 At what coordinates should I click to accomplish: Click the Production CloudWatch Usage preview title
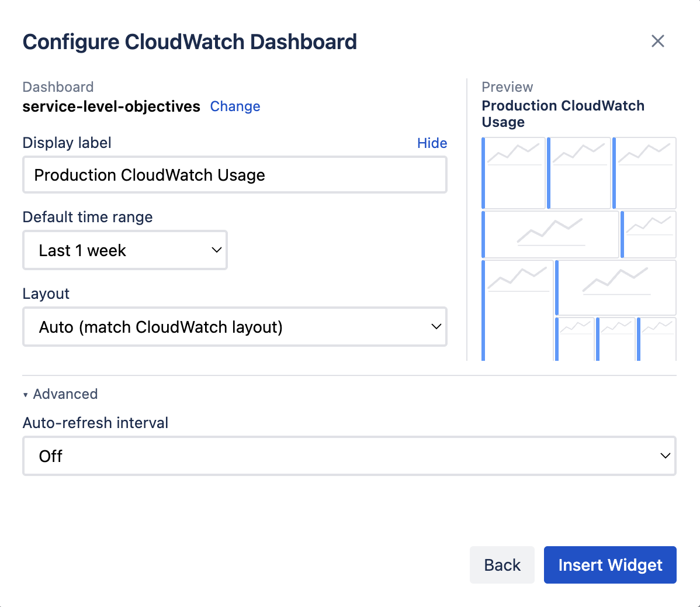pos(563,114)
